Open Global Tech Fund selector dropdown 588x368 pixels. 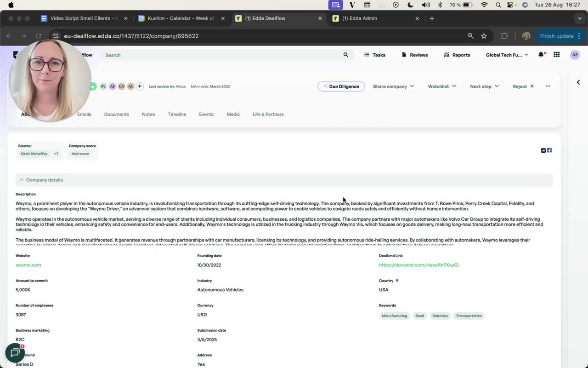tap(507, 55)
